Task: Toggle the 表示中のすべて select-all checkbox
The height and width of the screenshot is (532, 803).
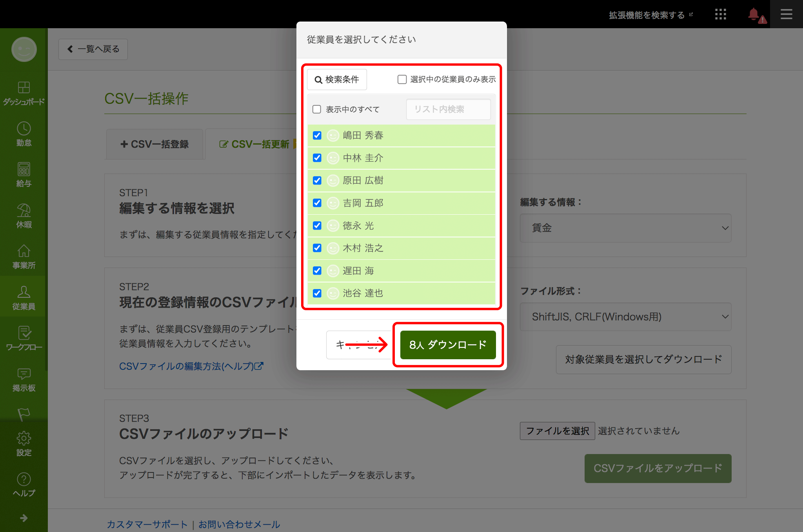Action: 317,109
